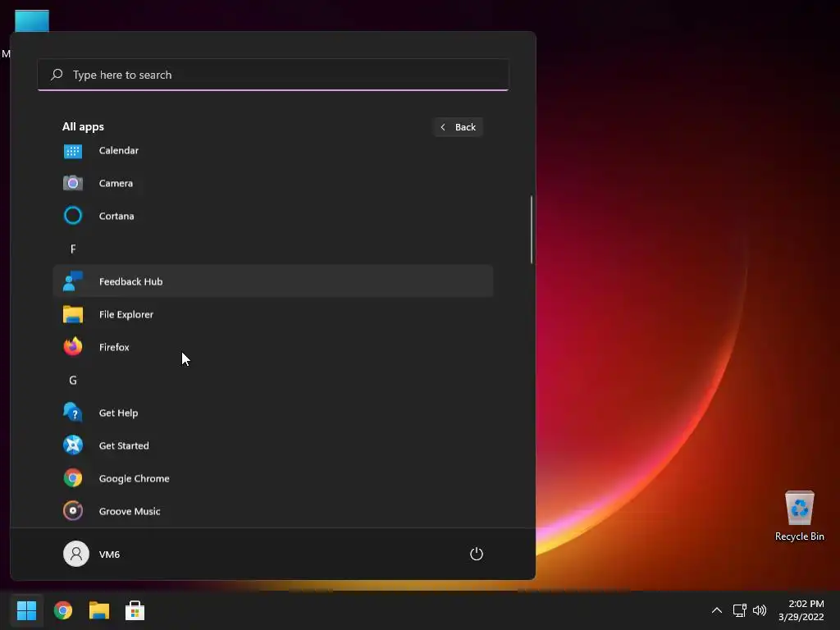Click the "Camera" app label
840x630 pixels.
[116, 183]
